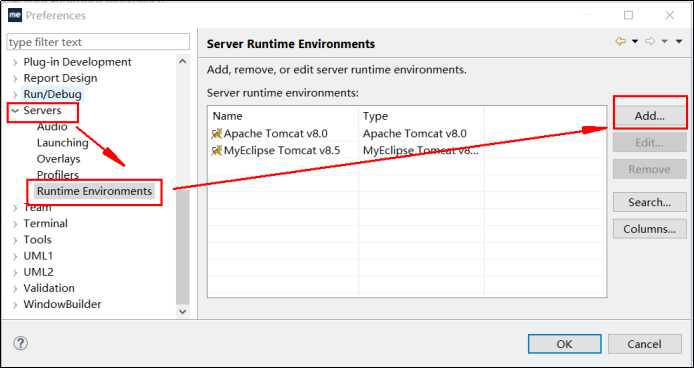This screenshot has height=369, width=694.
Task: Open the preferences view menu triangle
Action: pyautogui.click(x=679, y=42)
